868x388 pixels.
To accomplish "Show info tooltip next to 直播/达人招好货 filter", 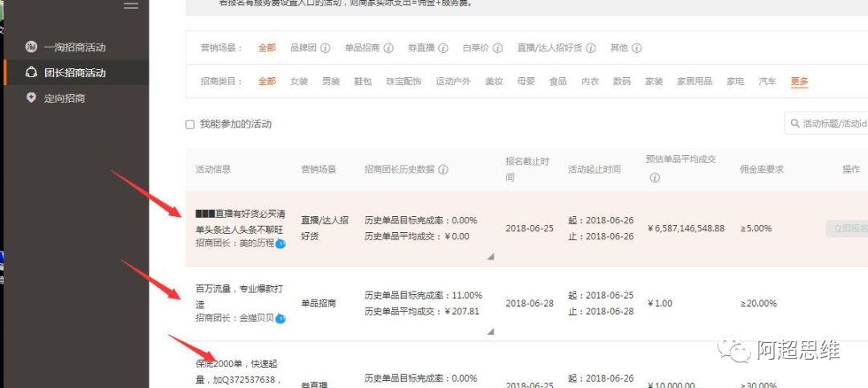I will pos(591,48).
